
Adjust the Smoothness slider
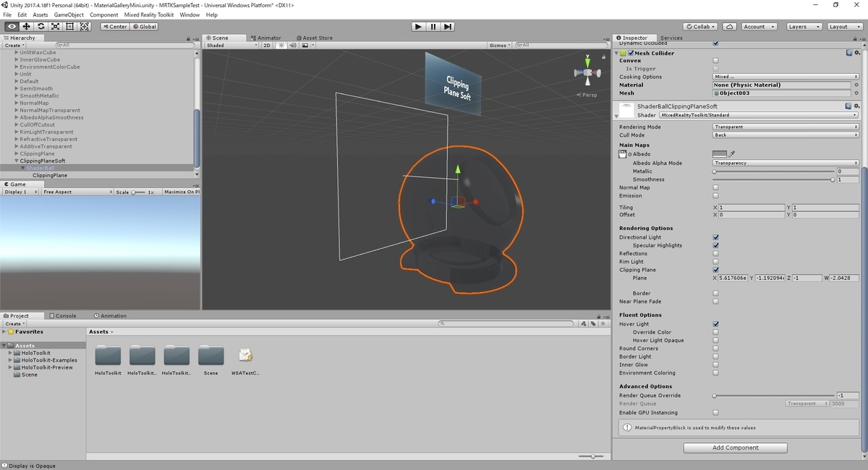coord(773,179)
